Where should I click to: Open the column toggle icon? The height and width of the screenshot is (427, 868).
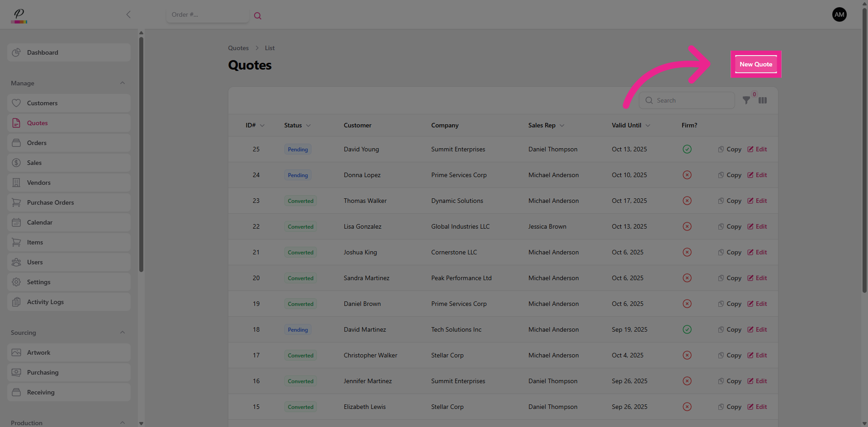click(763, 100)
